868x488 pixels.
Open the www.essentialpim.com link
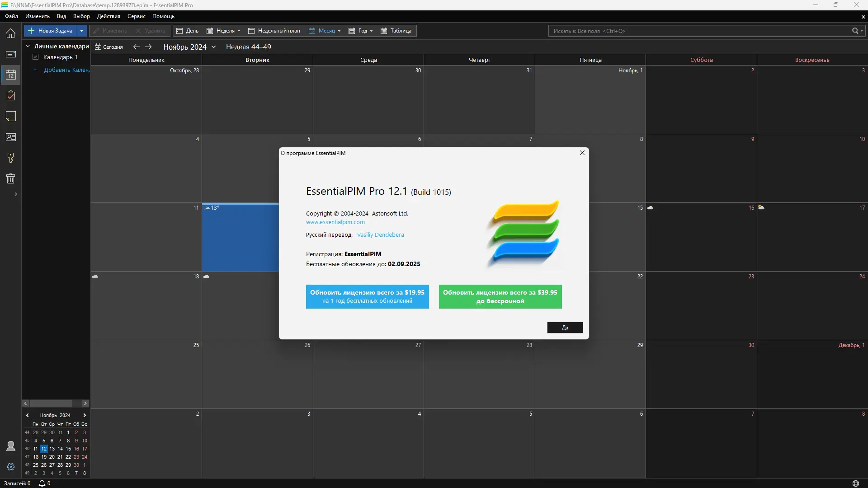click(335, 222)
